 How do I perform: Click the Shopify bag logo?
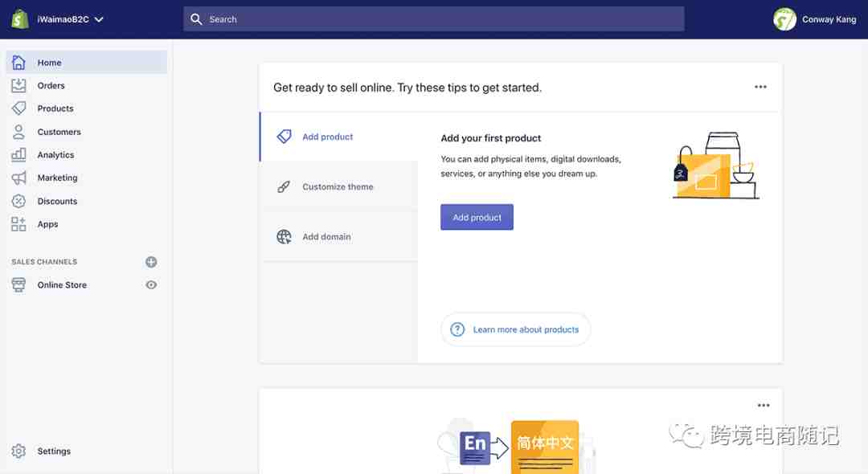coord(20,19)
